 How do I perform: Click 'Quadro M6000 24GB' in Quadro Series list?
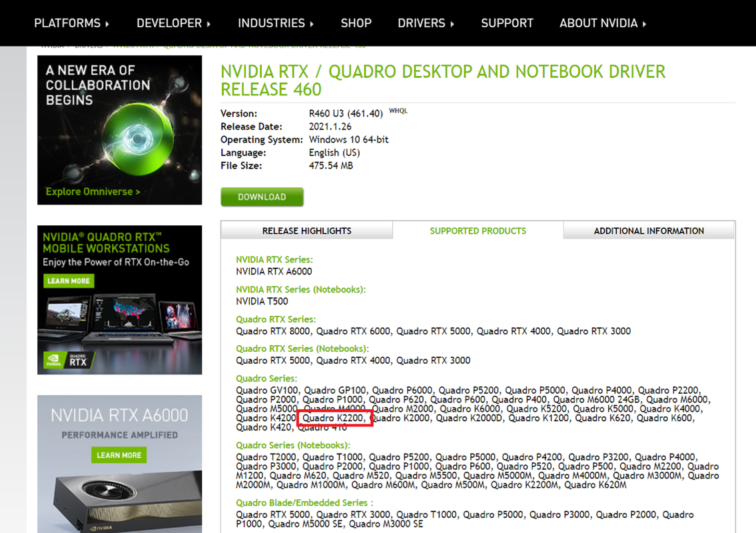coord(596,399)
